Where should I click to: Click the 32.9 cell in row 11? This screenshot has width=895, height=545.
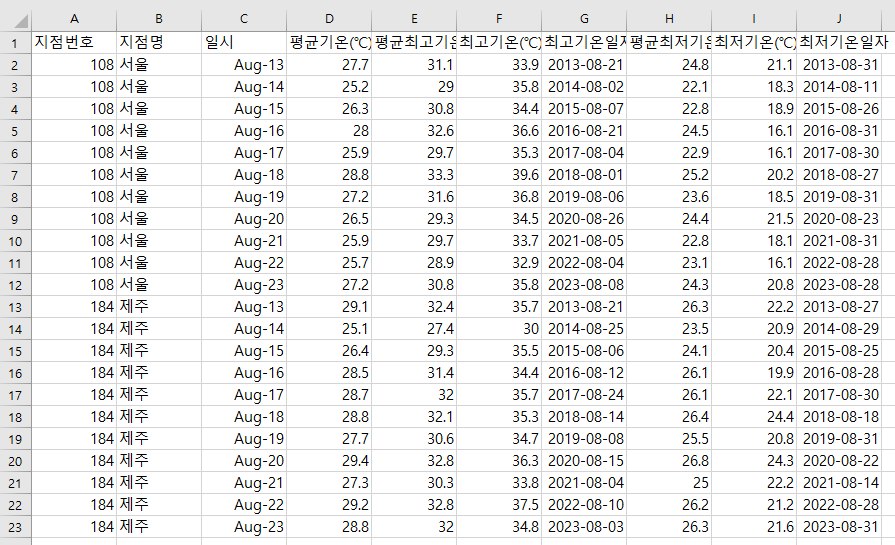tap(499, 263)
